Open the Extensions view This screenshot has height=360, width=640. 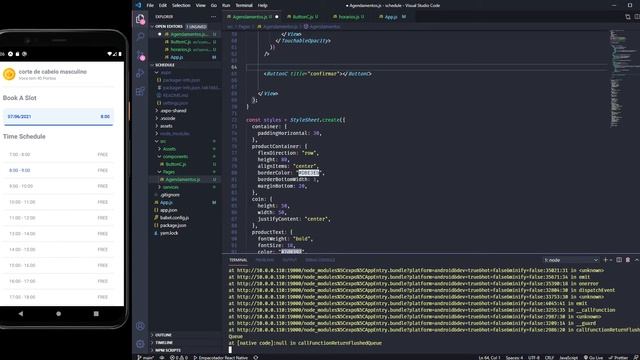[140, 91]
